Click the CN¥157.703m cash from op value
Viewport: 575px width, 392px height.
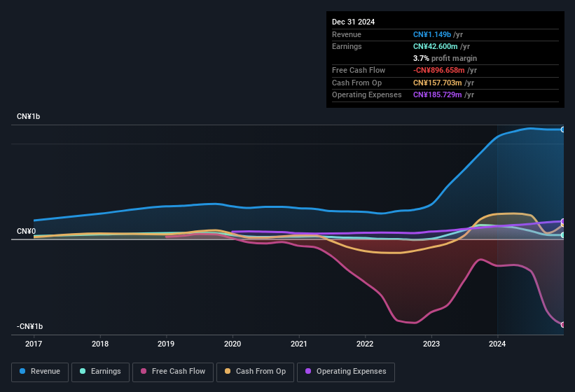(437, 83)
